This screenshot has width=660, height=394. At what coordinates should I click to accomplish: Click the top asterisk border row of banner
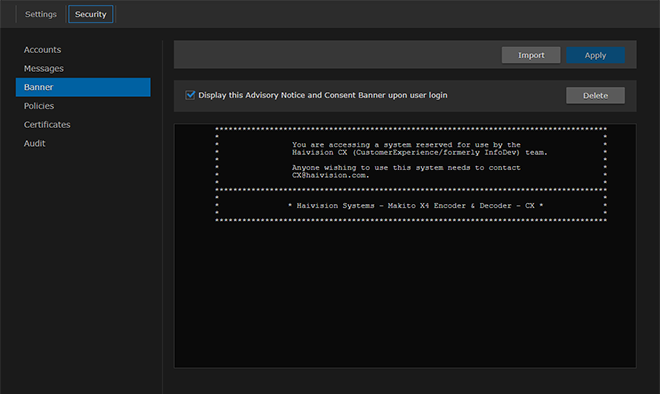pyautogui.click(x=411, y=129)
